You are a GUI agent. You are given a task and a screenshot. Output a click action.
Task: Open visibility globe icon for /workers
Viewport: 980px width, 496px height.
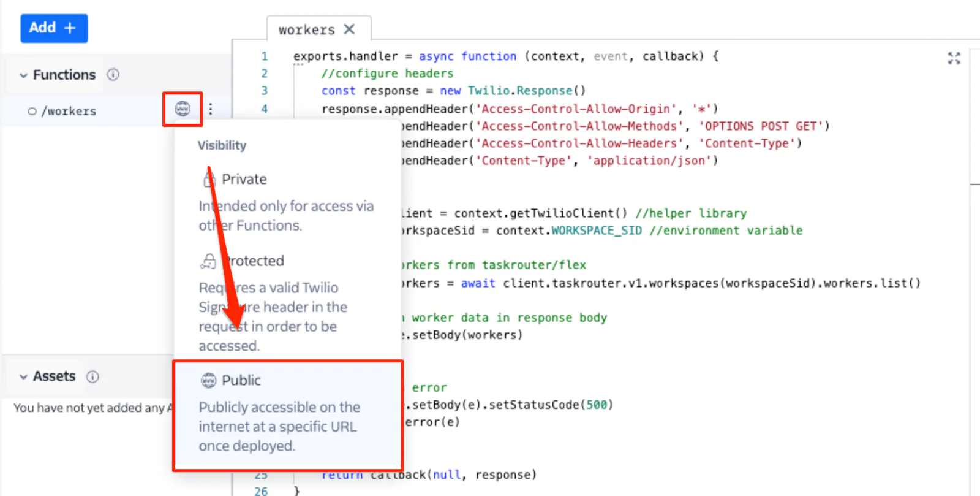(x=183, y=109)
